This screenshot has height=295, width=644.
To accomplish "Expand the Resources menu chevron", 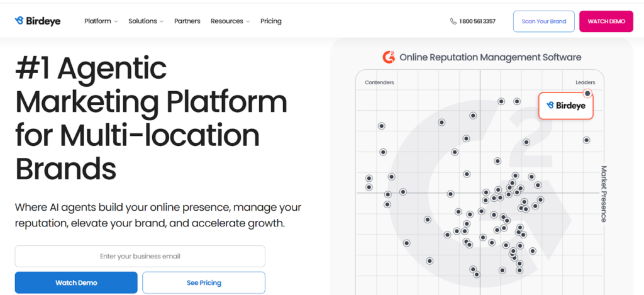I will (247, 21).
